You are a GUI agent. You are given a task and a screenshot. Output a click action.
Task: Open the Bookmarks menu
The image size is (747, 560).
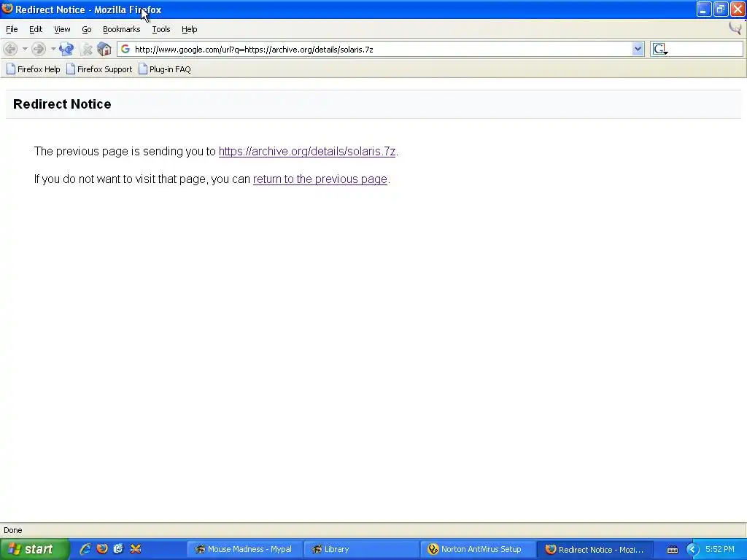122,29
